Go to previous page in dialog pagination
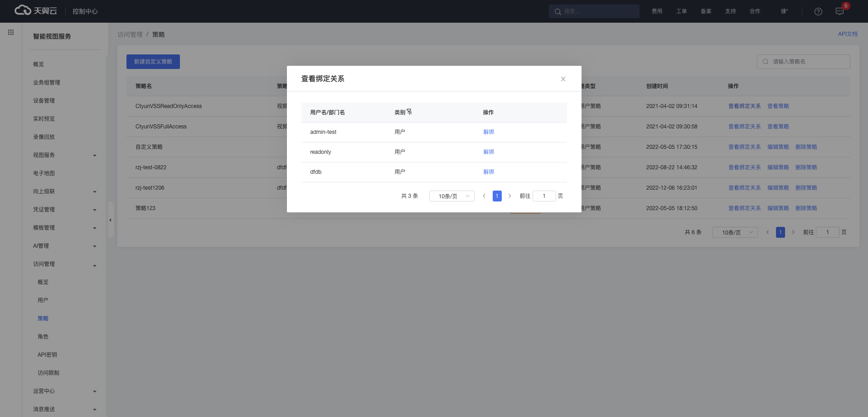Viewport: 868px width, 417px height. point(484,196)
